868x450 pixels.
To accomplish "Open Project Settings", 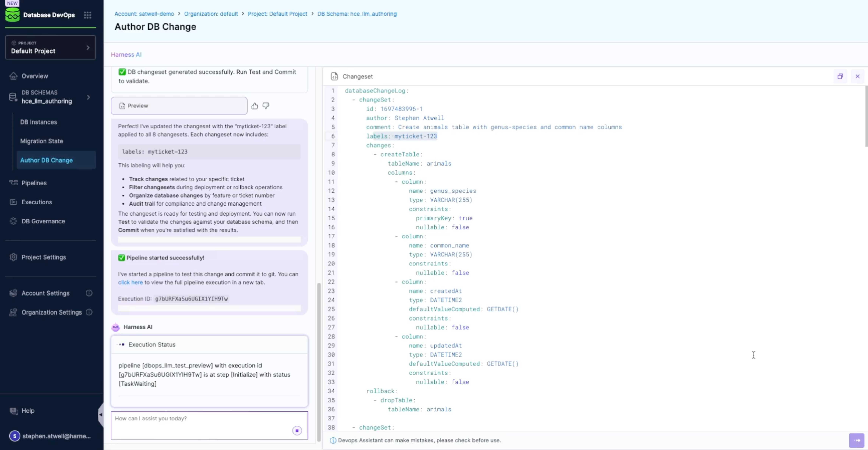I will pyautogui.click(x=44, y=257).
